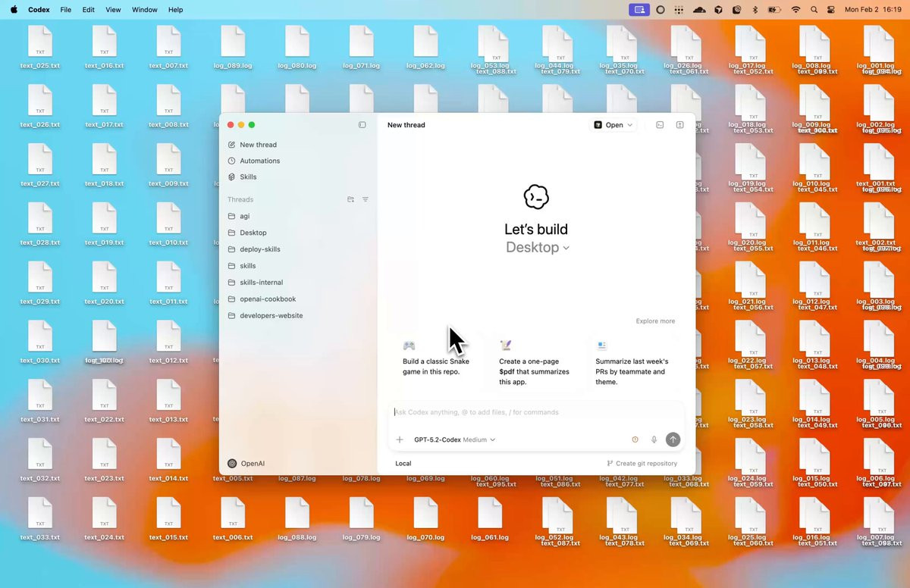Open the Threads filter icon
Image resolution: width=910 pixels, height=588 pixels.
(x=366, y=199)
